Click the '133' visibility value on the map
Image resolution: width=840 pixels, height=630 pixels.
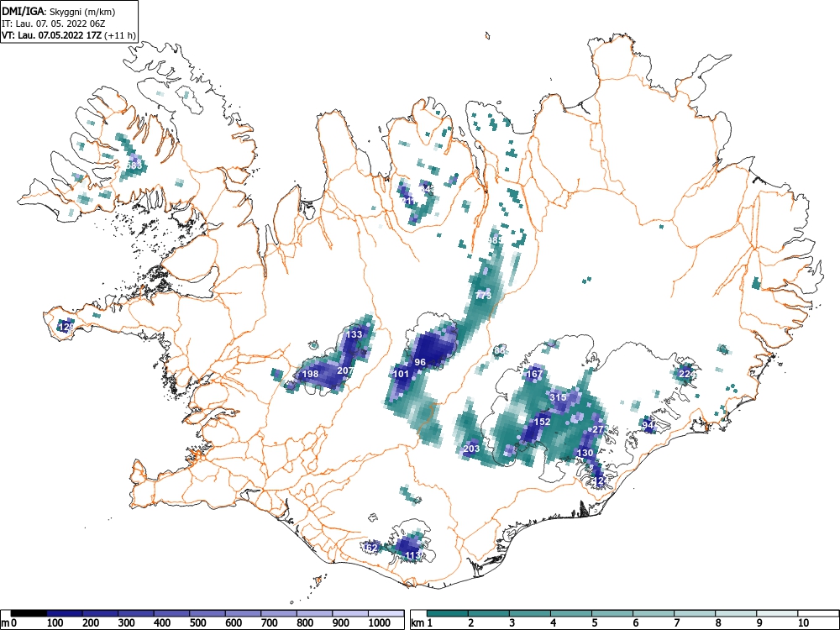354,334
